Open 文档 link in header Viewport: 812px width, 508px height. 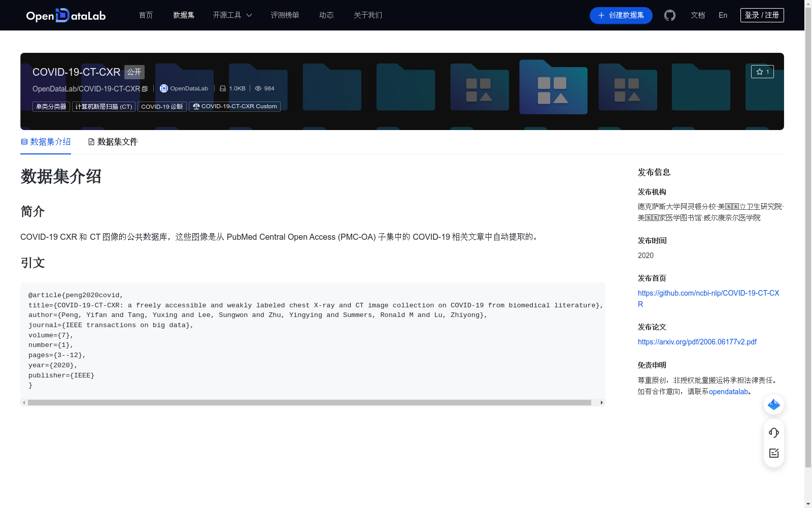click(698, 15)
